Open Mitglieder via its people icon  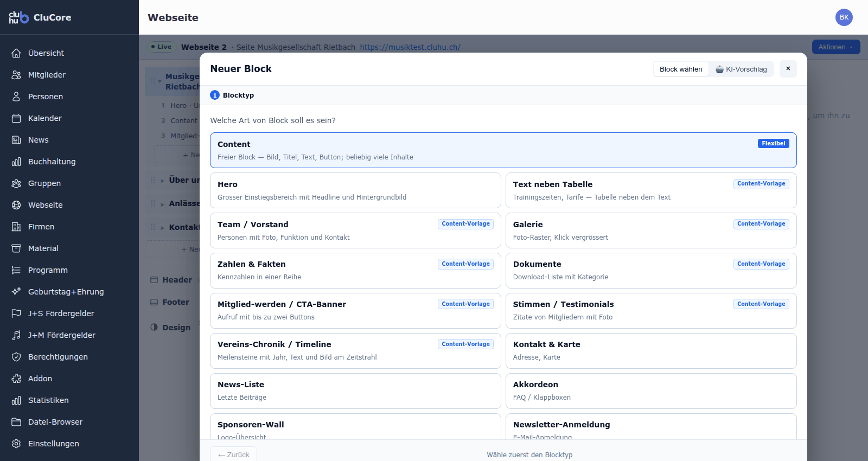pos(16,75)
